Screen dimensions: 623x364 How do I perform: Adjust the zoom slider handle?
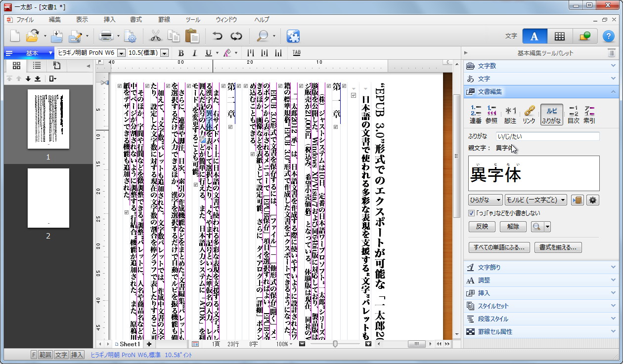[x=335, y=344]
